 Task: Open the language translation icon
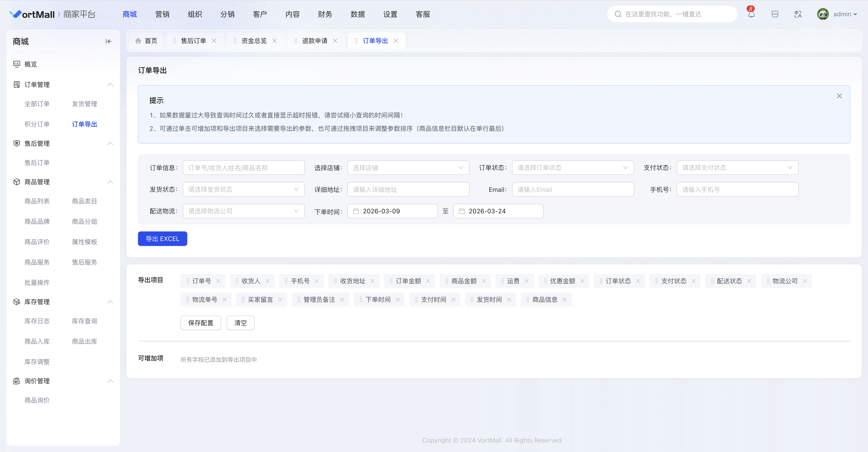click(798, 14)
